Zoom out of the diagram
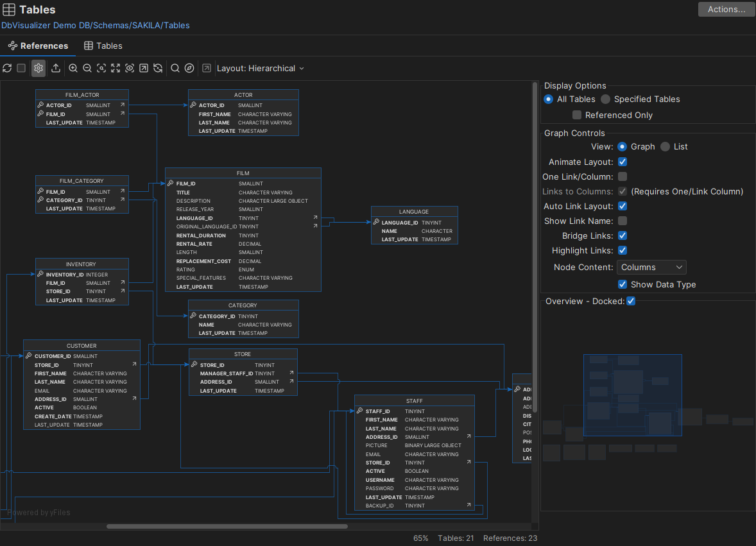756x546 pixels. [x=87, y=68]
